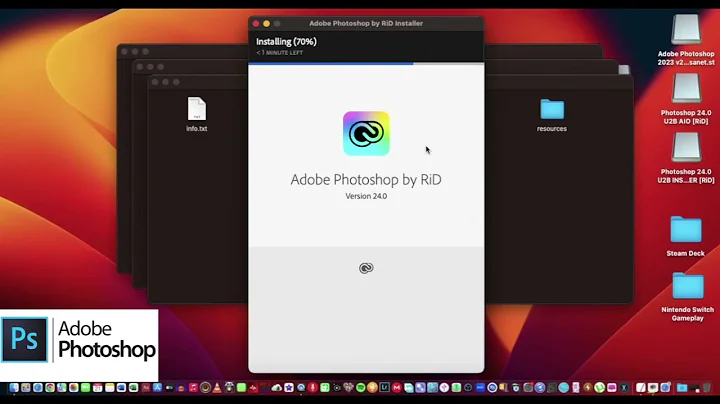Viewport: 720px width, 404px height.
Task: Click the installation progress bar
Action: 366,64
